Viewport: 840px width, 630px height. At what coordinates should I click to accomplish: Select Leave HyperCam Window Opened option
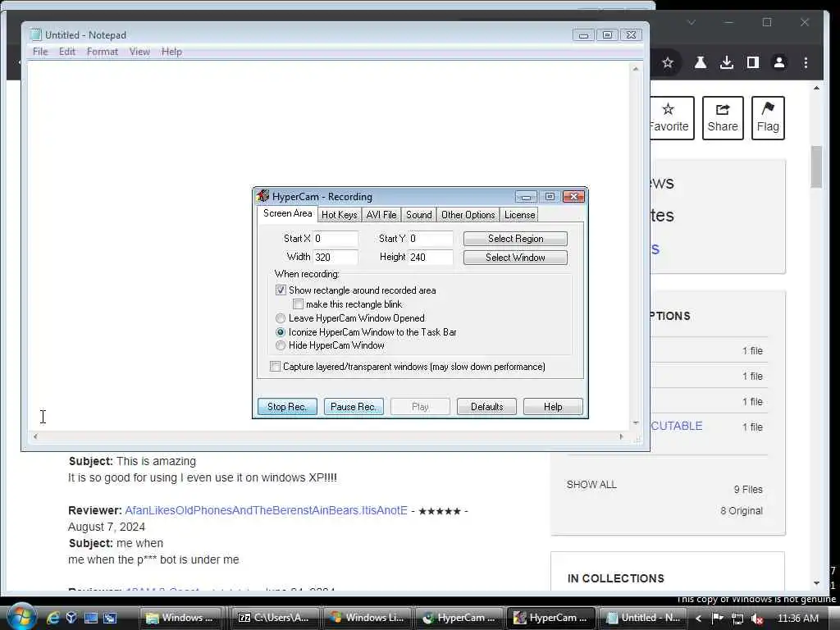pos(281,318)
